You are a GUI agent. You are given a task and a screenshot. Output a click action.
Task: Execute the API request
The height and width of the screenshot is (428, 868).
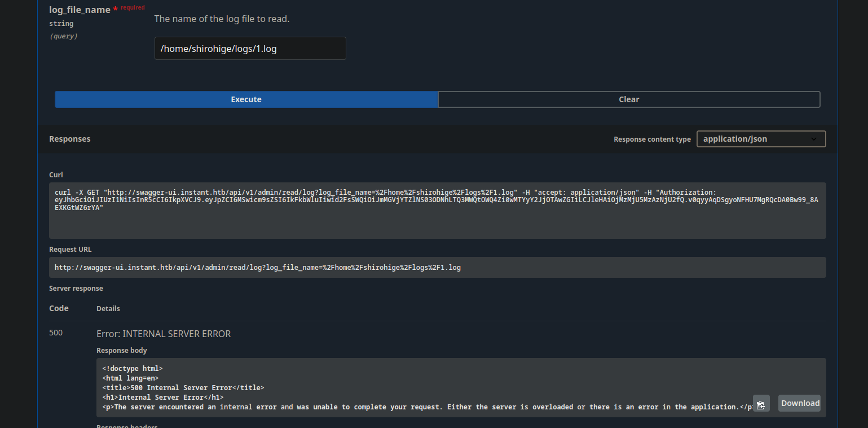pyautogui.click(x=246, y=99)
